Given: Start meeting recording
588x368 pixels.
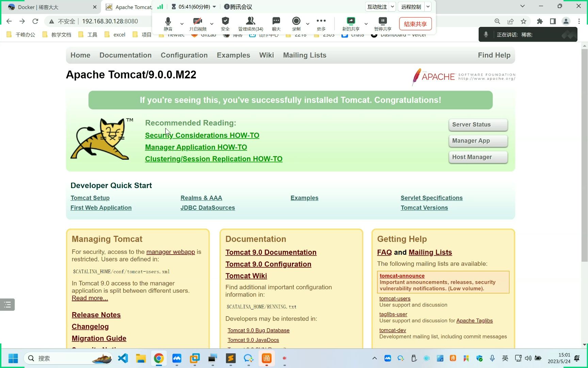Looking at the screenshot, I should click(x=296, y=24).
